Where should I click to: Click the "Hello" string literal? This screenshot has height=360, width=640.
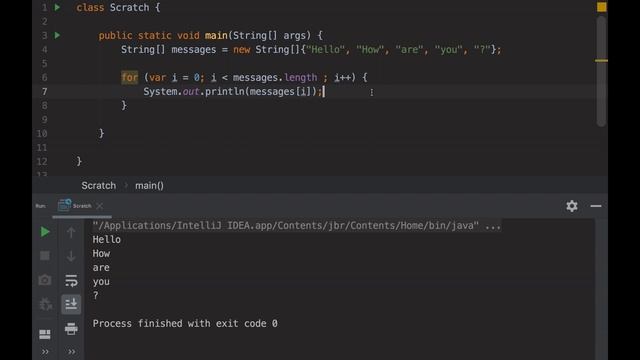click(x=325, y=50)
